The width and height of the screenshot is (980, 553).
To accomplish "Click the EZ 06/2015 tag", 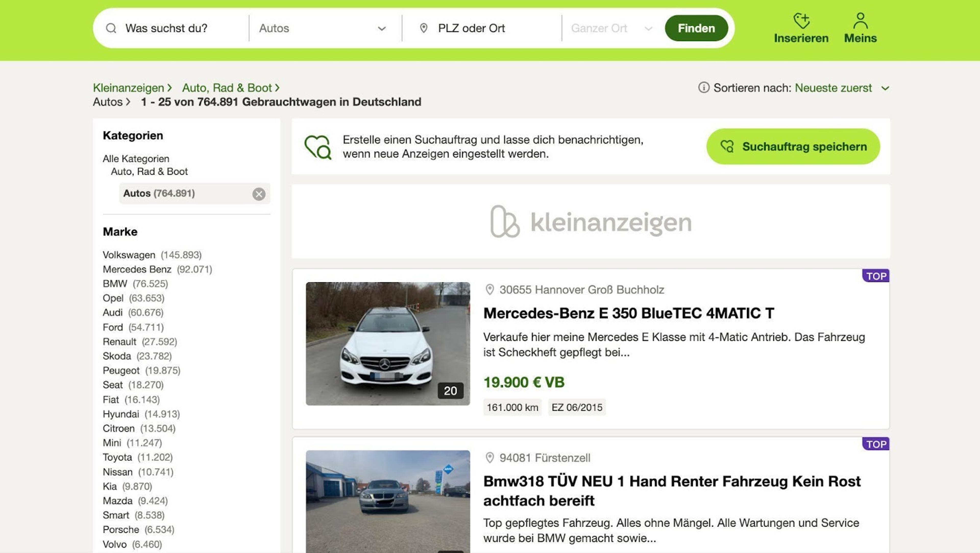I will (x=577, y=407).
